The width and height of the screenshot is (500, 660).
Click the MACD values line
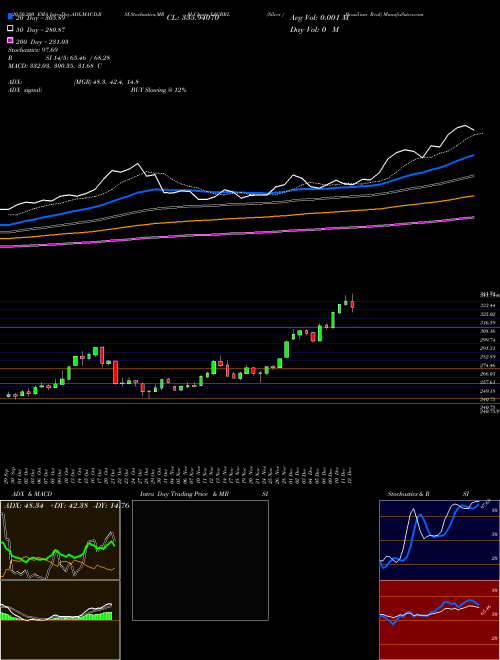point(55,66)
